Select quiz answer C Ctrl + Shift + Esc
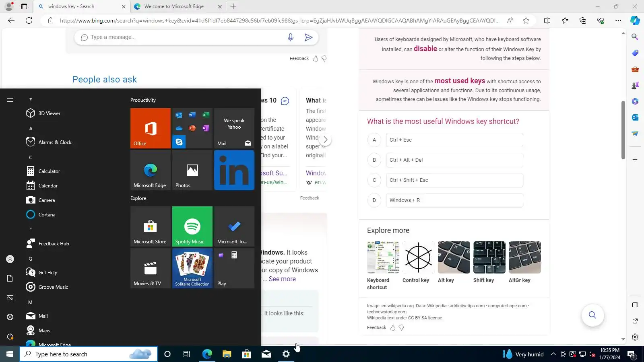 click(454, 180)
